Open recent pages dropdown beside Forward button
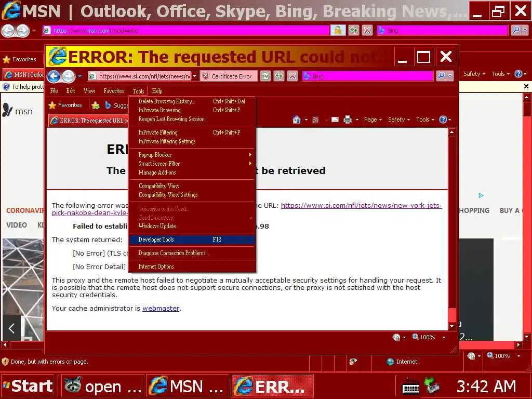Image resolution: width=532 pixels, height=399 pixels. tap(79, 76)
